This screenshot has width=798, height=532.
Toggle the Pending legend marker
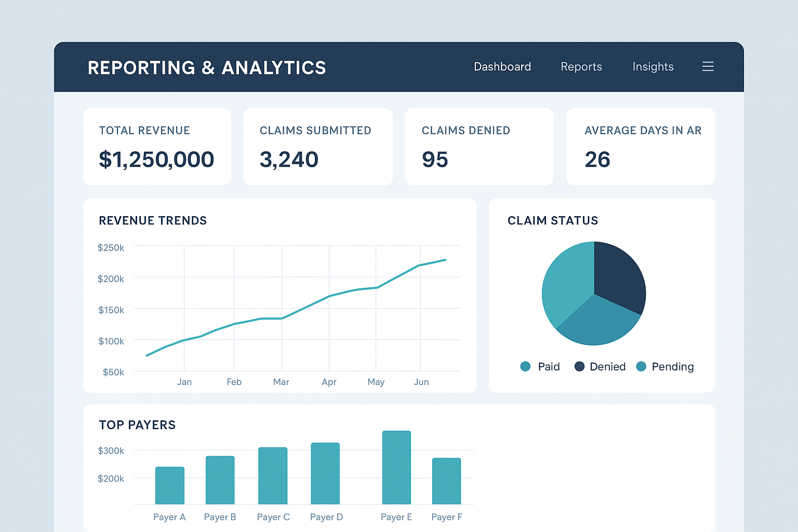coord(641,366)
